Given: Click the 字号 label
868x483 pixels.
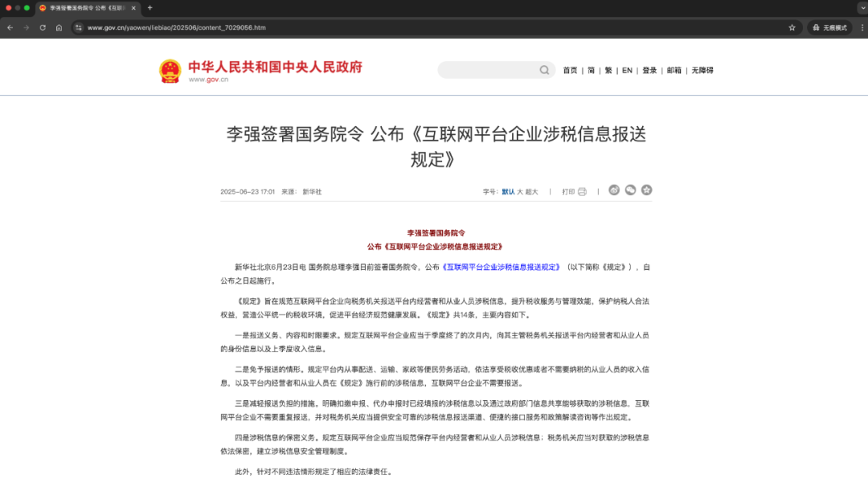Looking at the screenshot, I should pos(490,192).
